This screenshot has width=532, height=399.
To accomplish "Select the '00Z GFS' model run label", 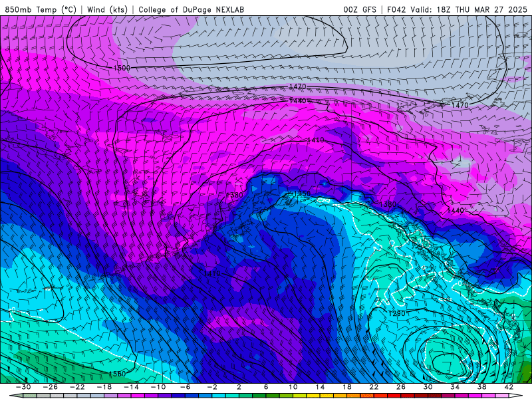I will click(x=360, y=9).
